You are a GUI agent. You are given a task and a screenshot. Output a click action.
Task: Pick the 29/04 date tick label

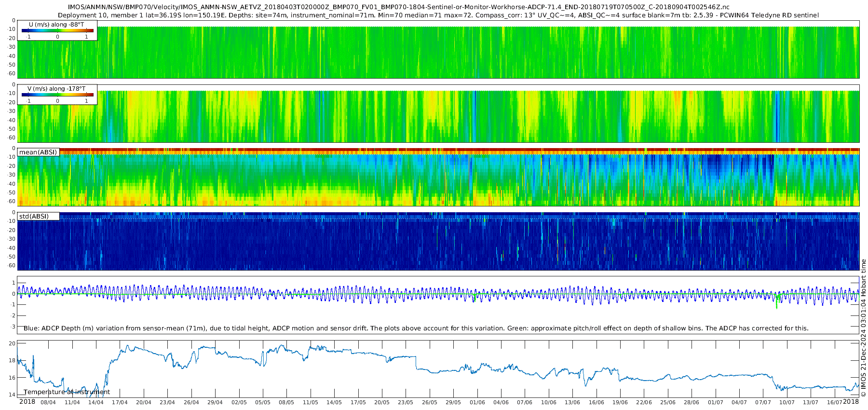click(x=215, y=402)
